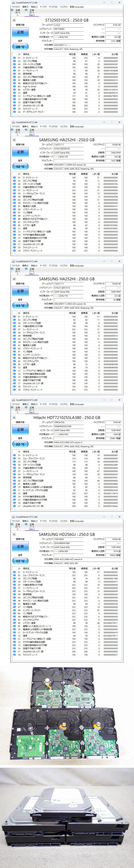Click 使用時間 field showing 20481 時間
The height and width of the screenshot is (868, 134).
[113, 438]
